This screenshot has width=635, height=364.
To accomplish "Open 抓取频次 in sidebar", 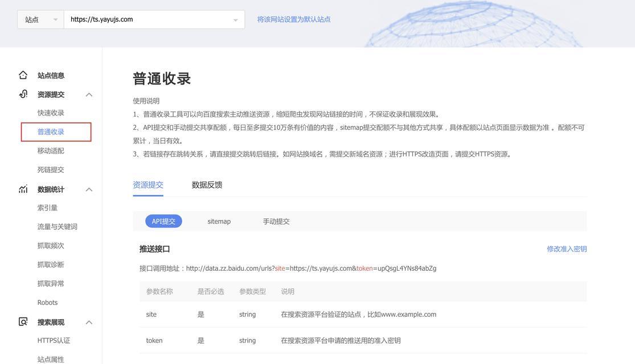I will (51, 246).
